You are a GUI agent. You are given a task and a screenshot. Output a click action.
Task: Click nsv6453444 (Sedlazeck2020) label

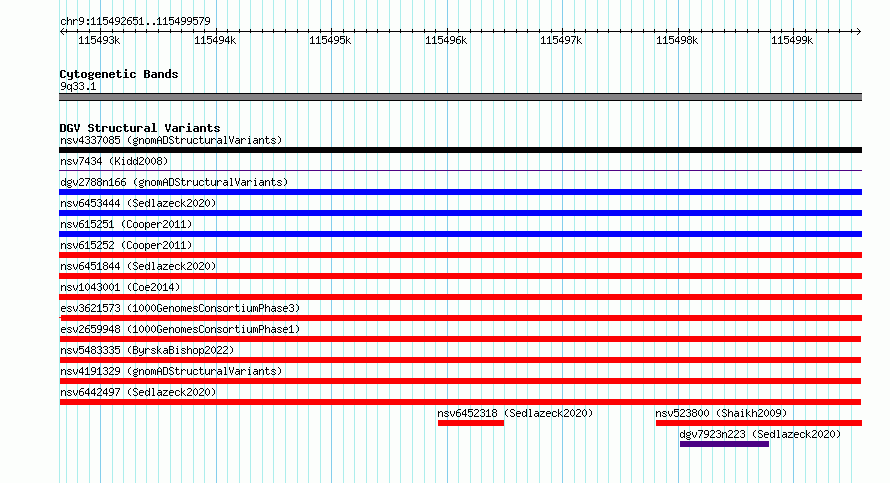[x=138, y=203]
